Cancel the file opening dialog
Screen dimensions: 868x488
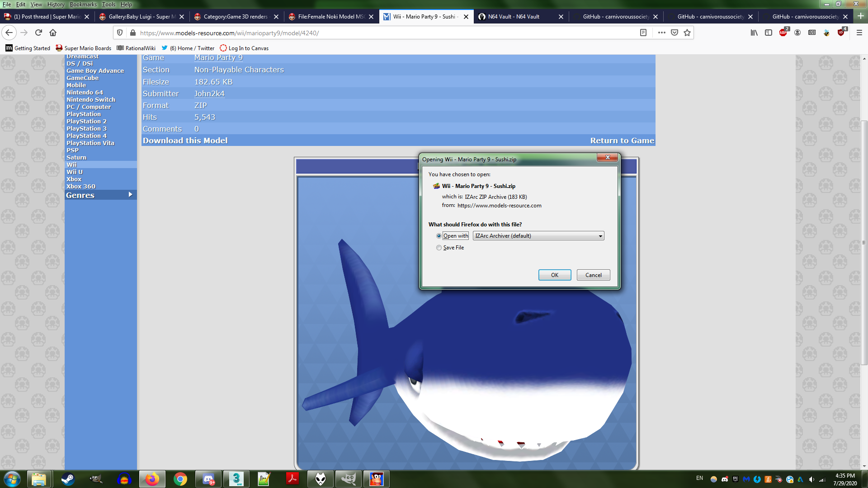point(593,275)
